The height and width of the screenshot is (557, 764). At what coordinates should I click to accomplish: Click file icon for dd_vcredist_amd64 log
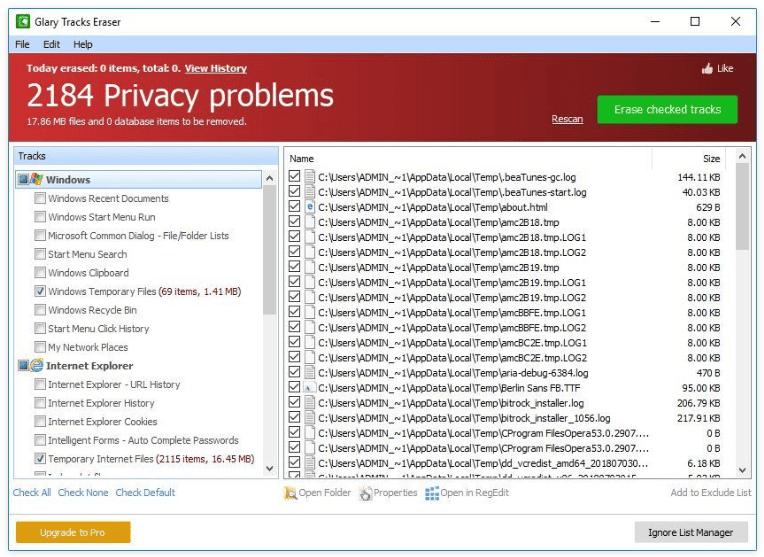click(309, 463)
